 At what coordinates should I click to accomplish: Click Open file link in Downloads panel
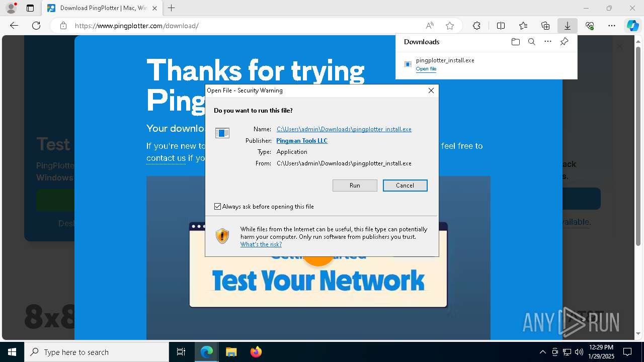tap(426, 69)
